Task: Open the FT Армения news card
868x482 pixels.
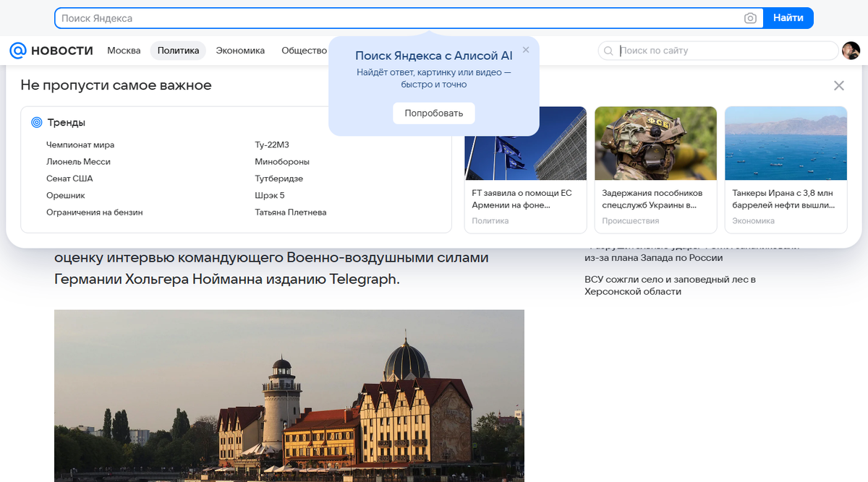Action: 525,170
